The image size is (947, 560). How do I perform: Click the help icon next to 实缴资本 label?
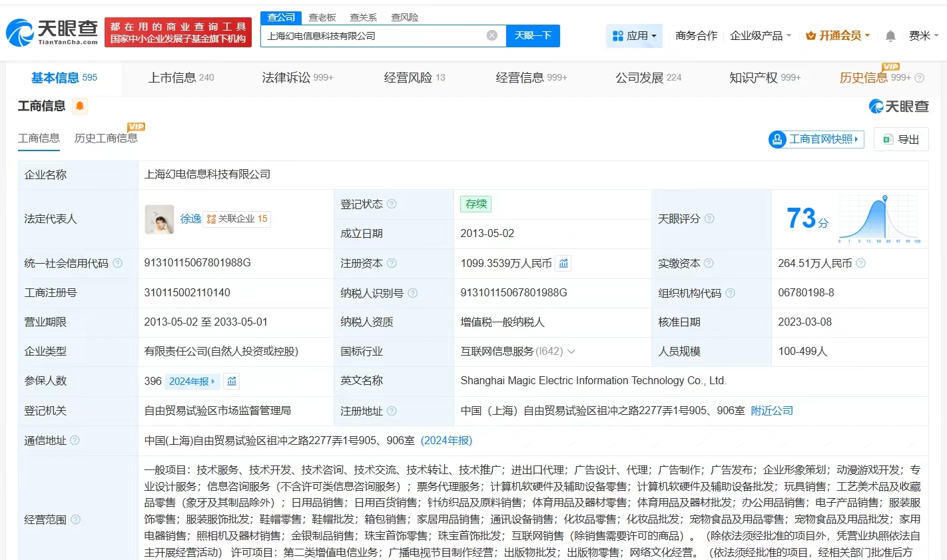[709, 263]
